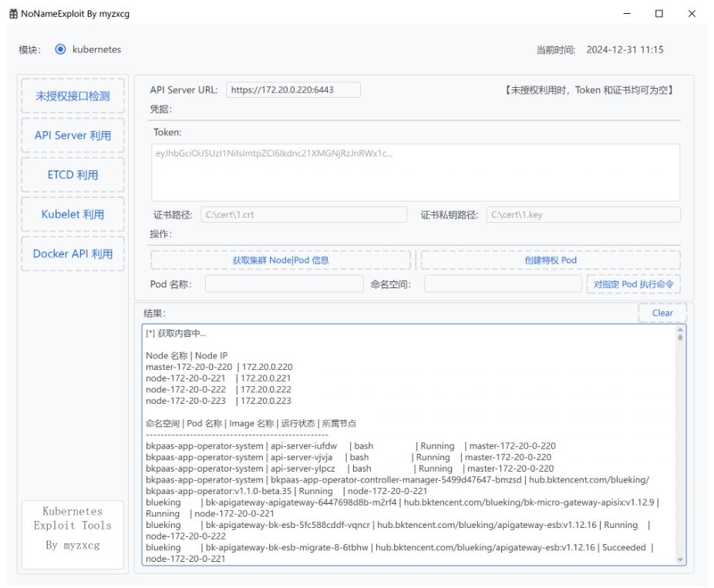
Task: Click api-server-vjvja pod row
Action: pyautogui.click(x=349, y=458)
